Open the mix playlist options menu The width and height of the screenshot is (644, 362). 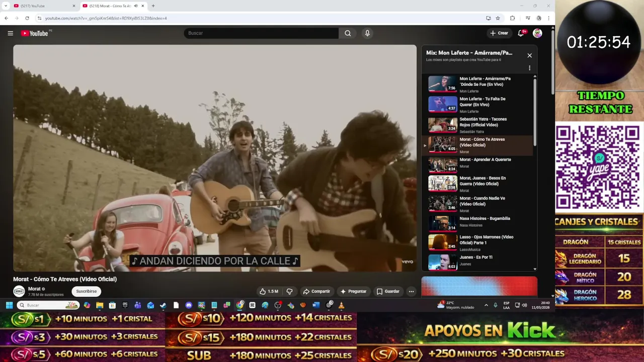click(x=529, y=68)
